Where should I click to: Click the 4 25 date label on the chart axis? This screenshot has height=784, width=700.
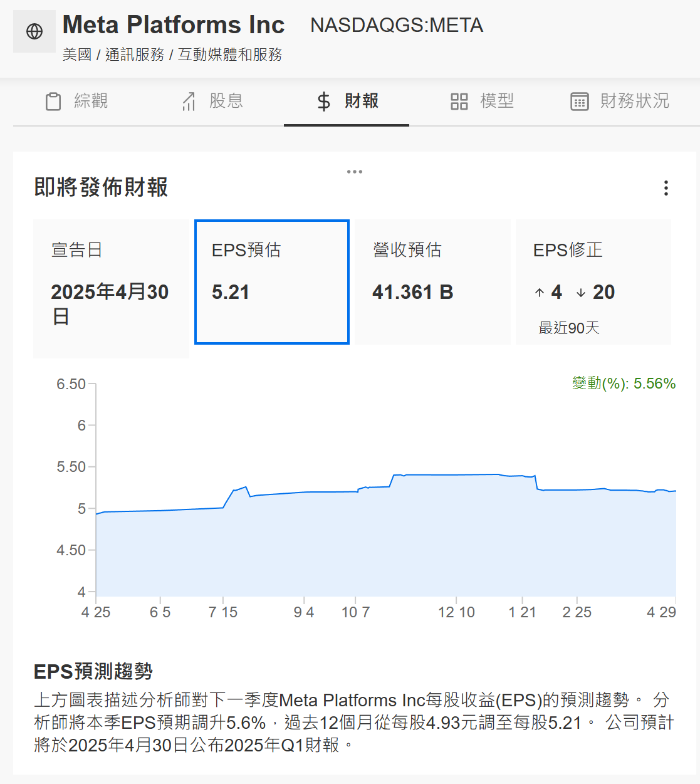96,612
